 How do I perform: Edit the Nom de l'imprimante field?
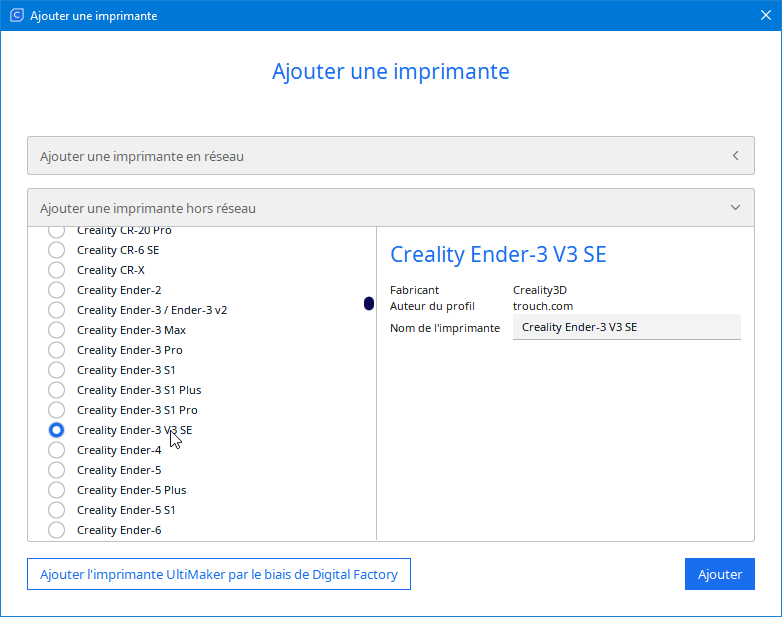pyautogui.click(x=626, y=327)
